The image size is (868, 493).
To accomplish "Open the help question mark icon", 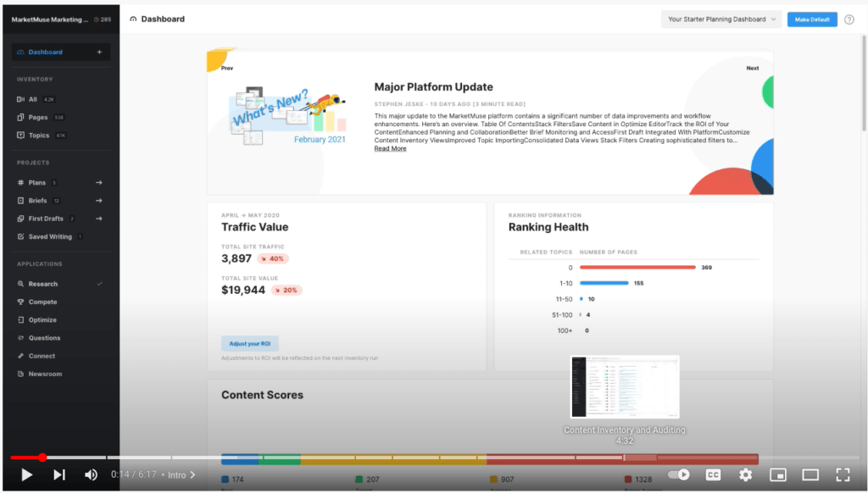I will [849, 19].
